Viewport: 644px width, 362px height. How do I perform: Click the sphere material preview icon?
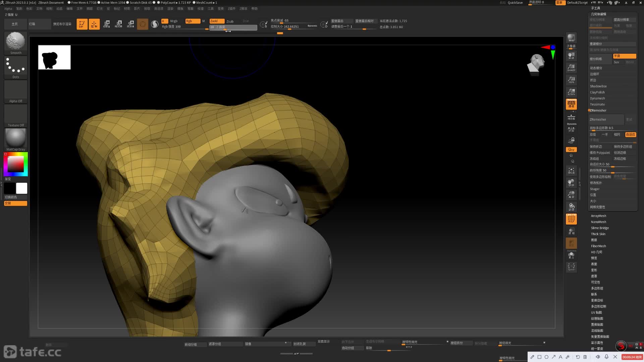(143, 24)
